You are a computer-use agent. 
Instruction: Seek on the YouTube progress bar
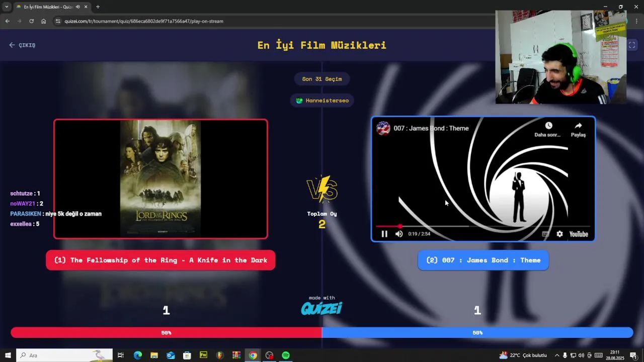click(483, 226)
